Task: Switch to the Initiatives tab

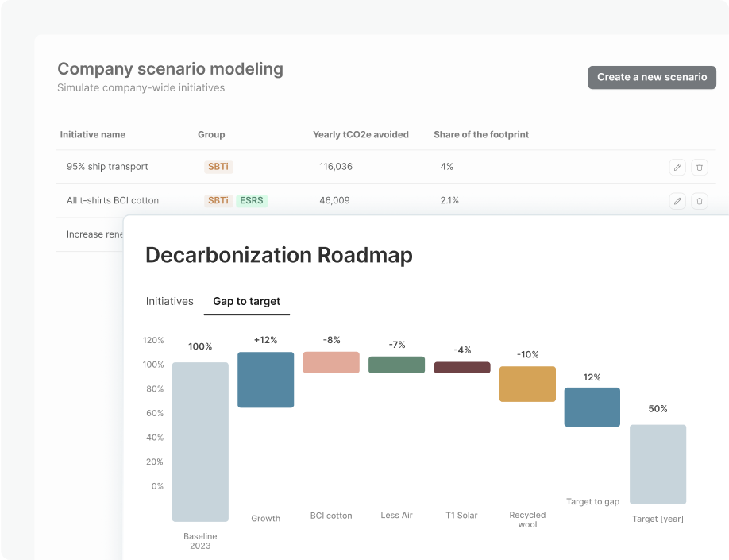Action: click(170, 302)
